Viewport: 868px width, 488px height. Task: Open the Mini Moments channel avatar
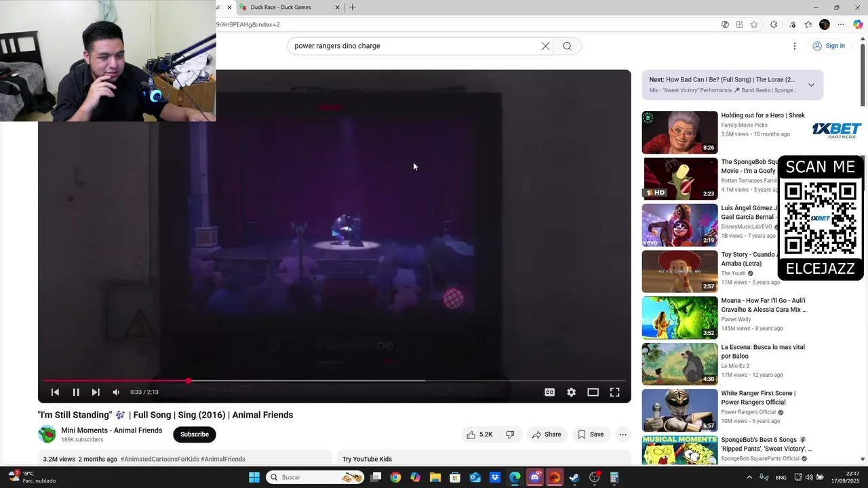coord(47,434)
